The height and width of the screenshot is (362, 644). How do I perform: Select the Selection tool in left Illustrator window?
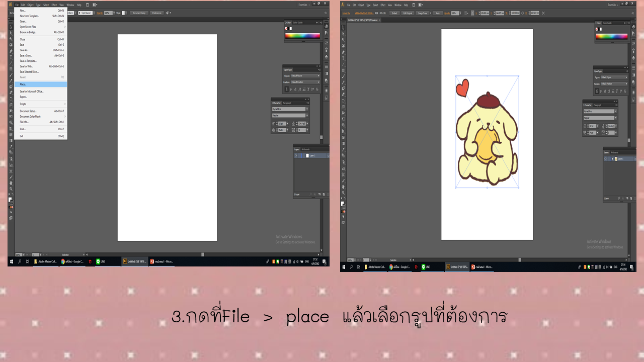[x=11, y=27]
